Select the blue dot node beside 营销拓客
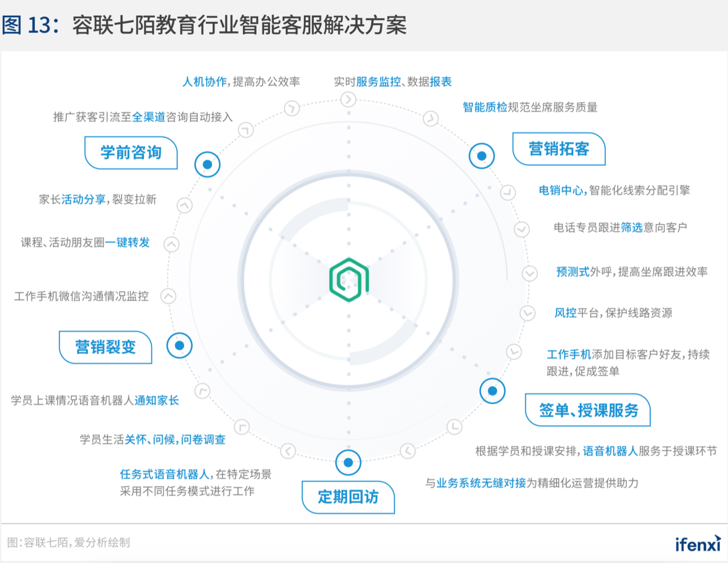The height and width of the screenshot is (563, 728). point(481,156)
